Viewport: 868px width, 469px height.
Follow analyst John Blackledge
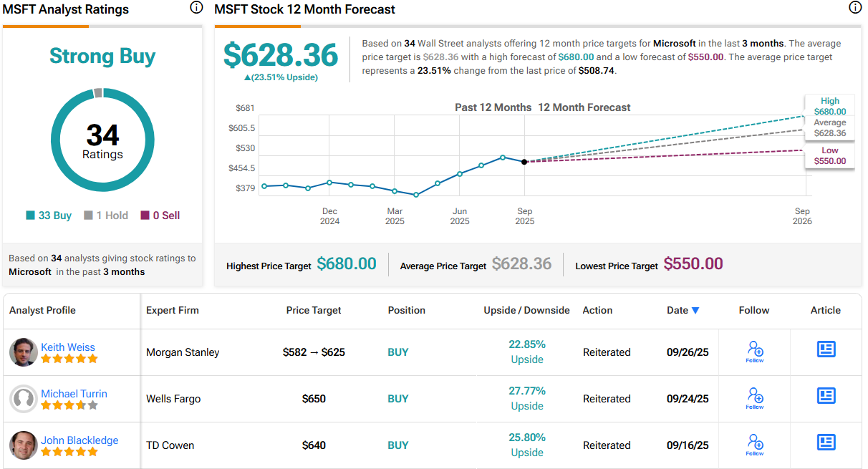[755, 445]
